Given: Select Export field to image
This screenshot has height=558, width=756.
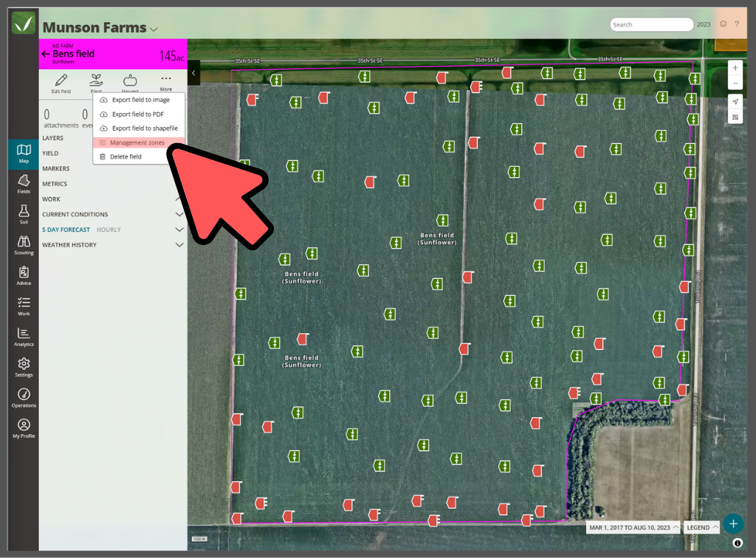Looking at the screenshot, I should (x=139, y=100).
